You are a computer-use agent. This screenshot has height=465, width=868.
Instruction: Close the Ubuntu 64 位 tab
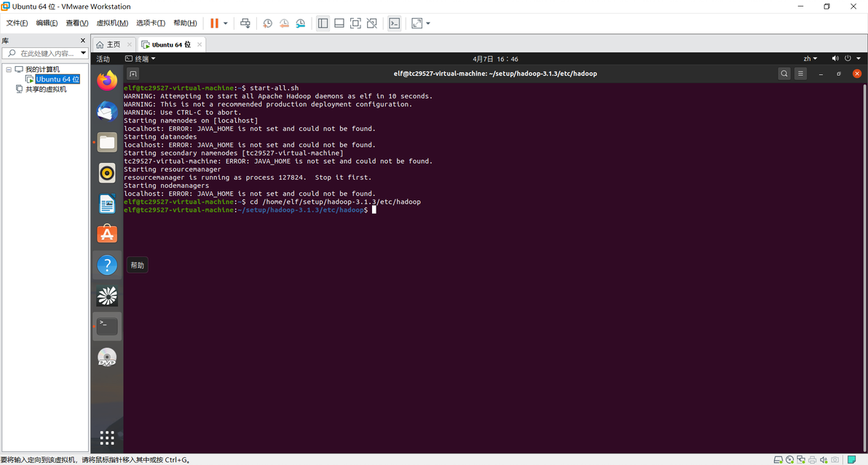coord(200,45)
